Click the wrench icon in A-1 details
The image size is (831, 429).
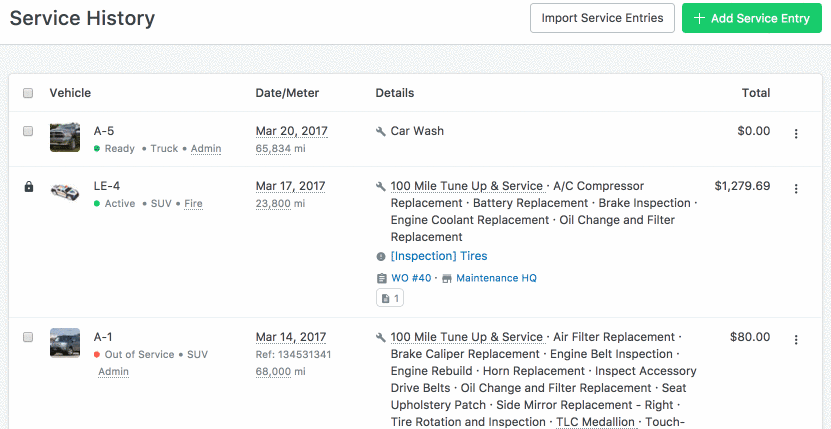pyautogui.click(x=381, y=338)
